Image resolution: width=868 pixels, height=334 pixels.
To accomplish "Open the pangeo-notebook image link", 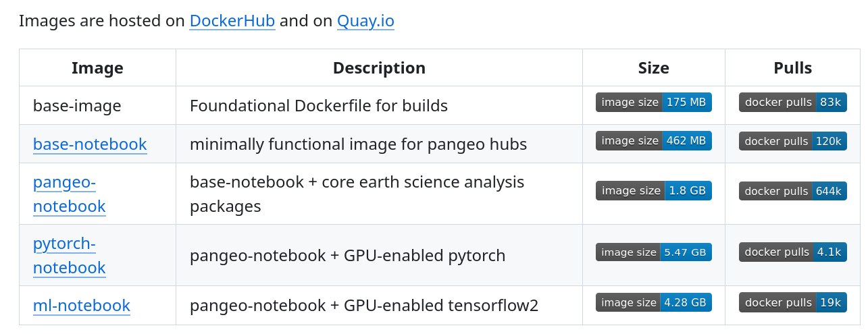I will pyautogui.click(x=69, y=194).
